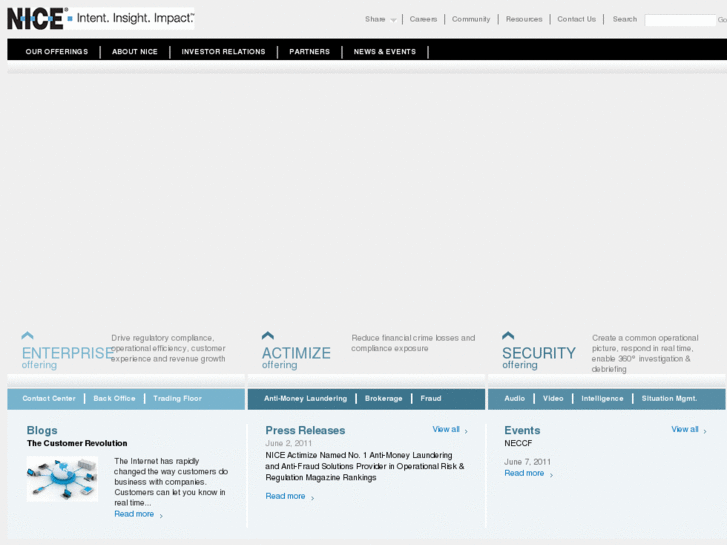Open the ACTIMIZE offering heading
The width and height of the screenshot is (727, 545).
pyautogui.click(x=296, y=357)
